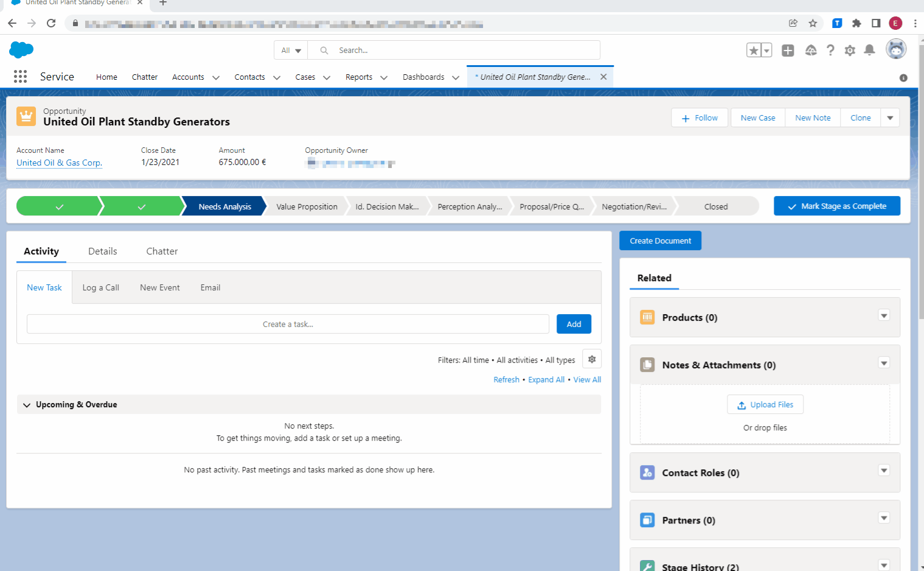Reload the page in the browser
924x571 pixels.
[51, 23]
